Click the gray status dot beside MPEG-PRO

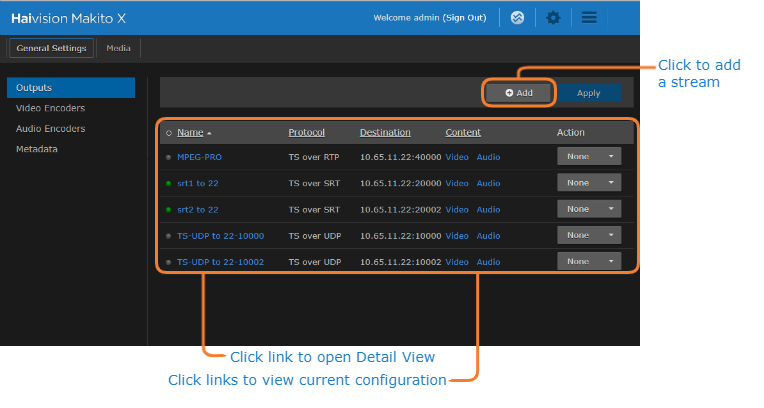pos(168,157)
